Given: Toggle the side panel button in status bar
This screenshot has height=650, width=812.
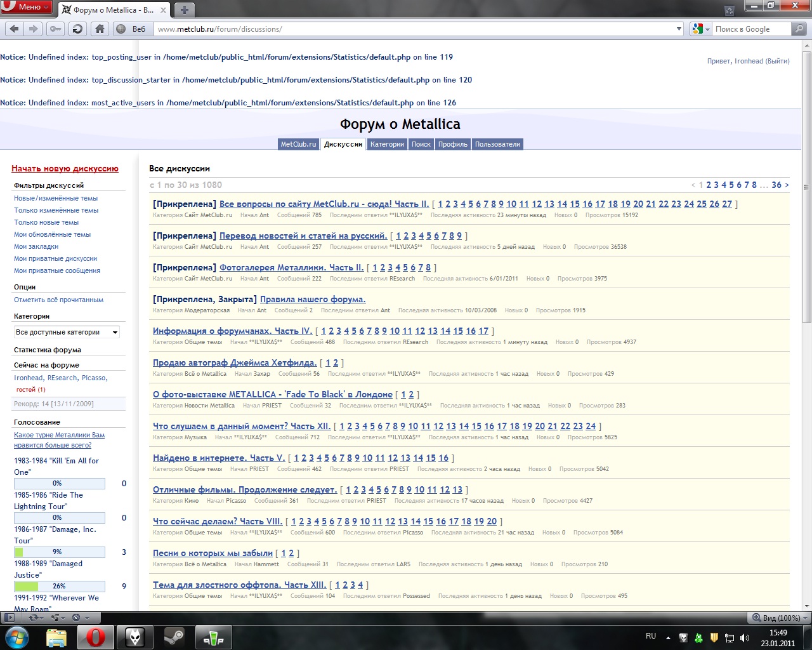Looking at the screenshot, I should coord(9,617).
